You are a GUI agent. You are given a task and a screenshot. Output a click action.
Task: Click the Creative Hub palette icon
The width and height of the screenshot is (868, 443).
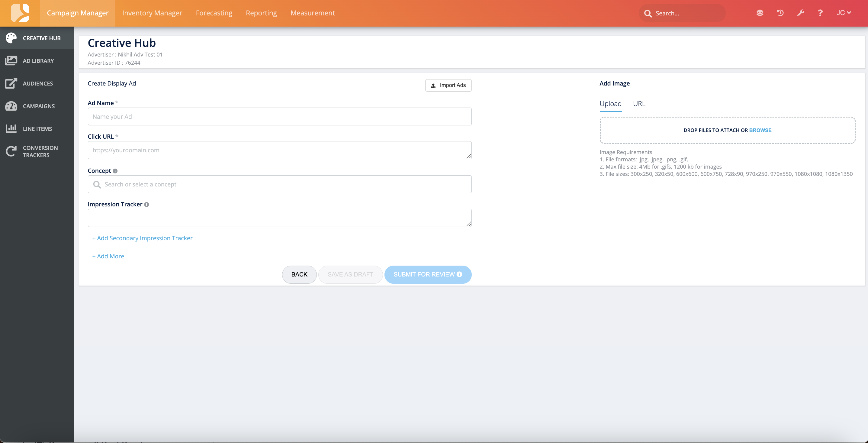pyautogui.click(x=11, y=38)
